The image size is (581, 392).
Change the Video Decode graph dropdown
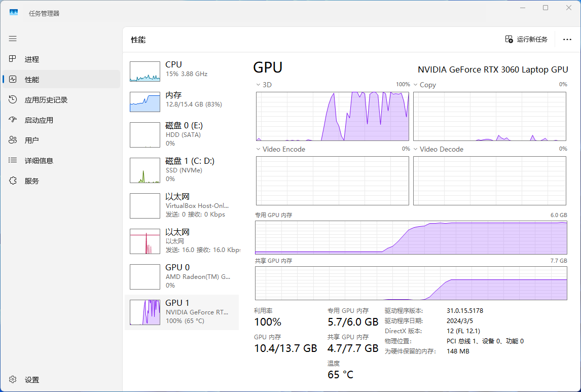point(416,149)
